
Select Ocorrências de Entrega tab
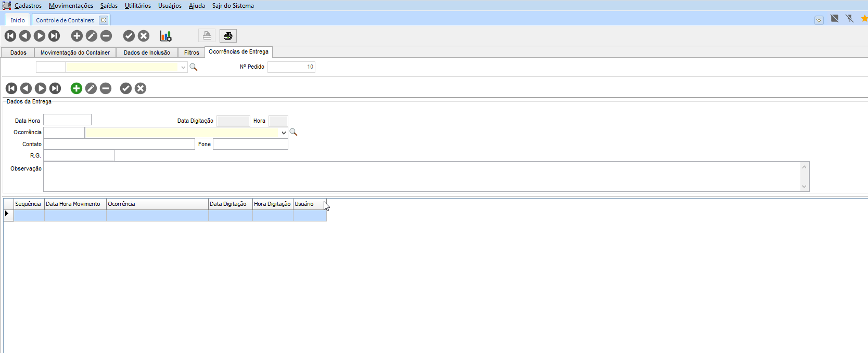click(238, 52)
